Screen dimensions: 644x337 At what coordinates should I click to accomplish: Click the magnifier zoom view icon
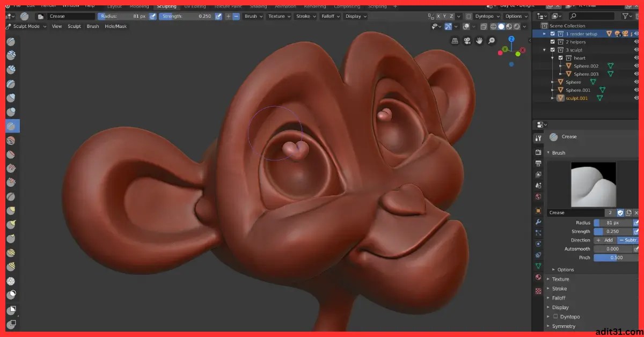pyautogui.click(x=492, y=41)
